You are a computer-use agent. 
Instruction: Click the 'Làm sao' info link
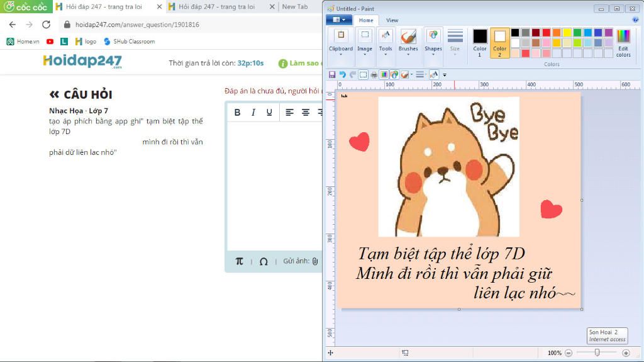click(x=300, y=64)
